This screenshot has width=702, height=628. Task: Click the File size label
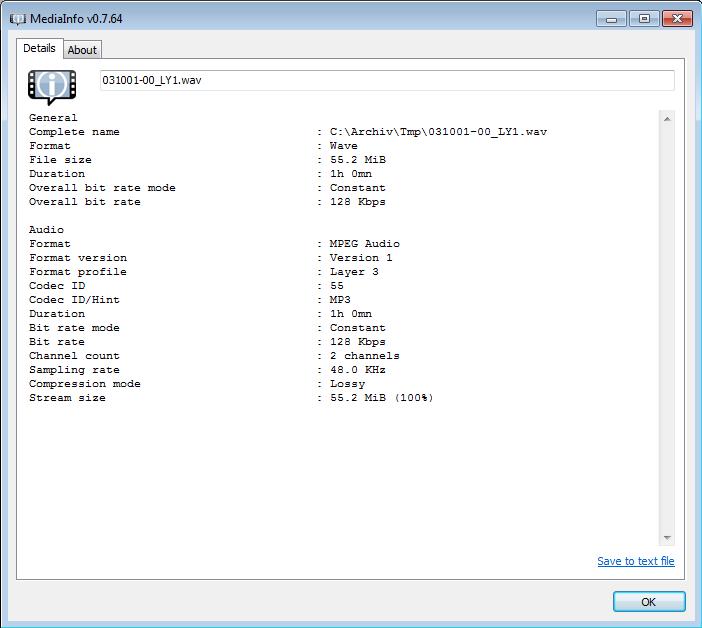[60, 159]
